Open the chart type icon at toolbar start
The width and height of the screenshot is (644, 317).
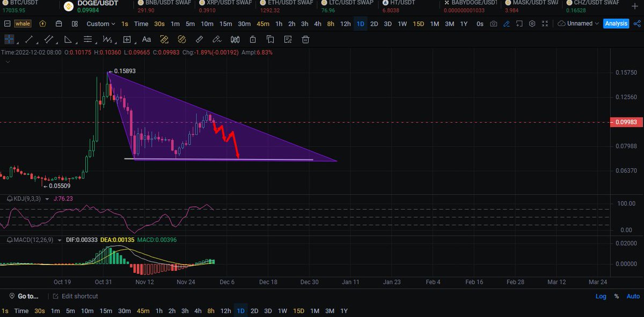(x=6, y=24)
